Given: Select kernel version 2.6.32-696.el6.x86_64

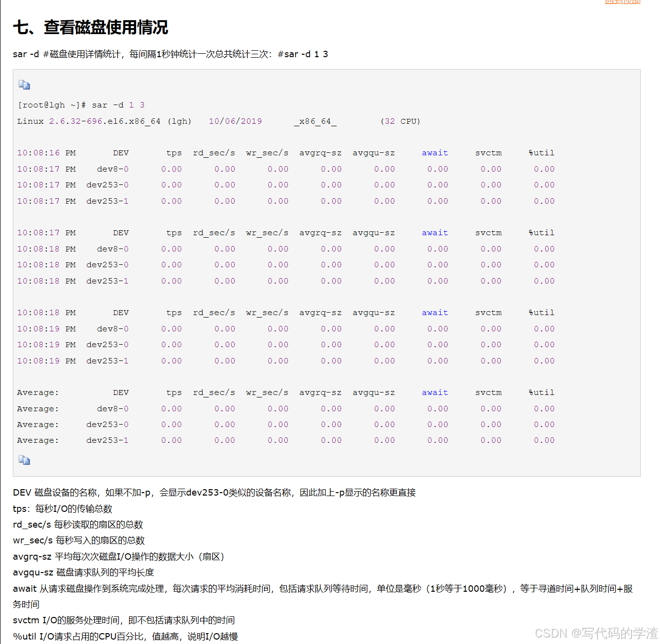Looking at the screenshot, I should pyautogui.click(x=104, y=121).
